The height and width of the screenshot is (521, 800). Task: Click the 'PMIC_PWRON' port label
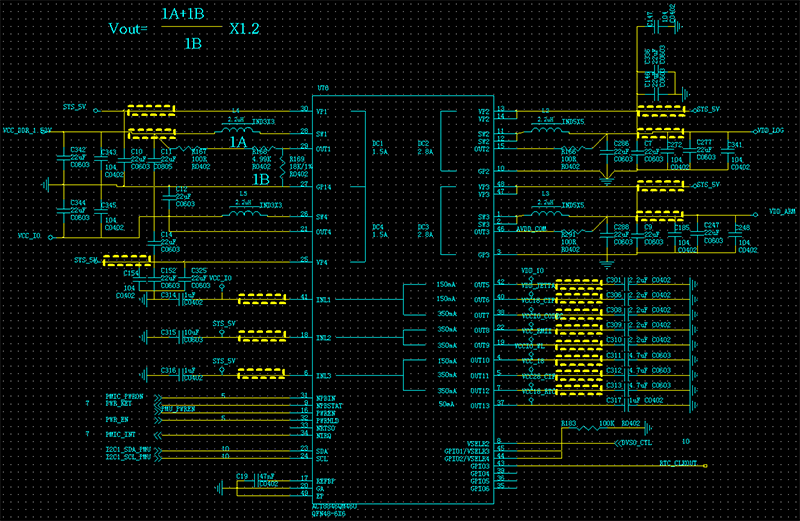(124, 396)
